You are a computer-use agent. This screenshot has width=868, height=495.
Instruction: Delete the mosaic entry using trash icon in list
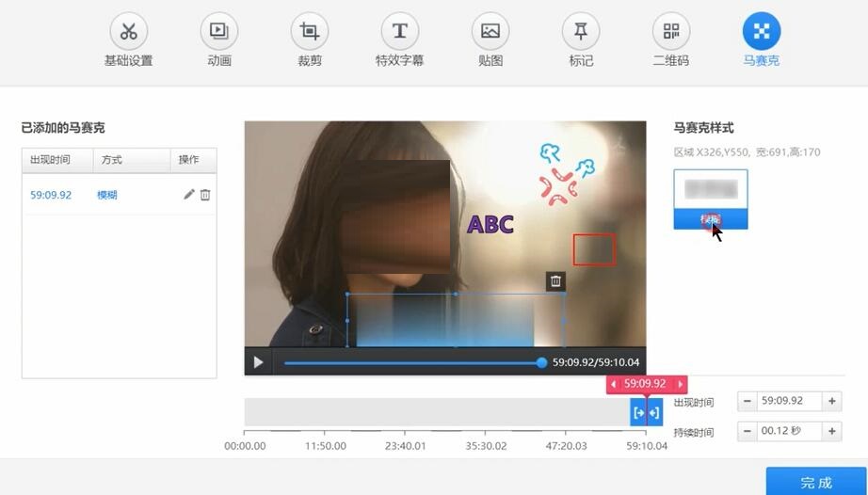(205, 195)
